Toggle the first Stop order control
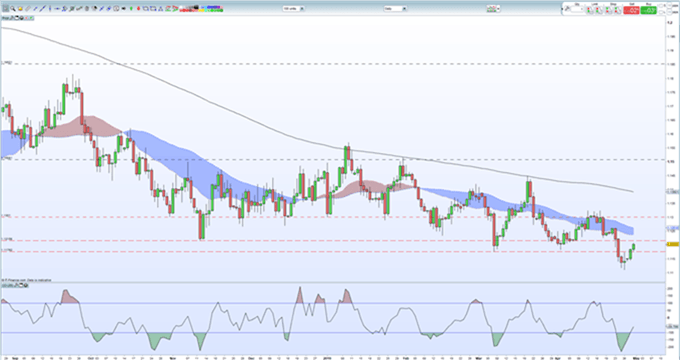This screenshot has height=360, width=680. point(608,10)
